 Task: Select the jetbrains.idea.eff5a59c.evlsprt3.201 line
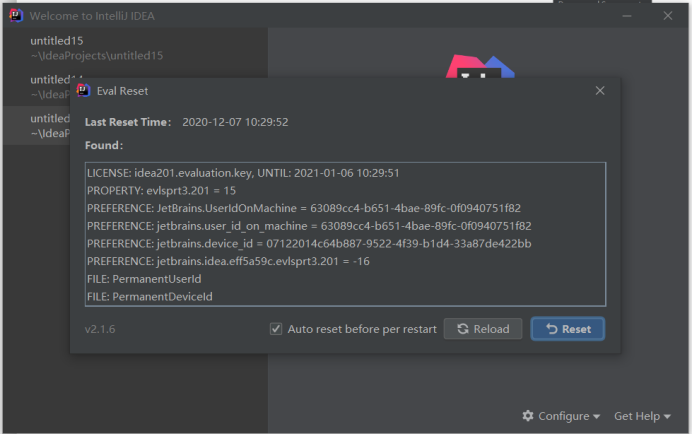pos(228,261)
